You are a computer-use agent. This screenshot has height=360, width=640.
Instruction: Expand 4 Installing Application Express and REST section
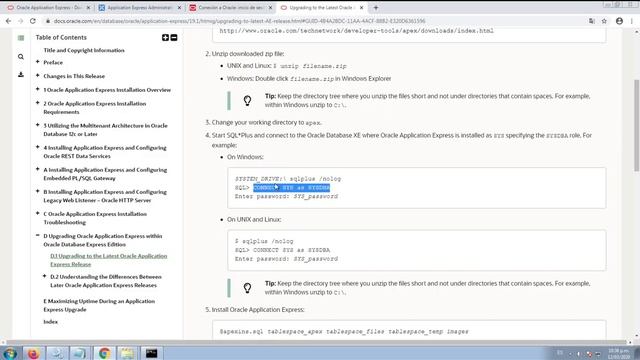pos(38,147)
